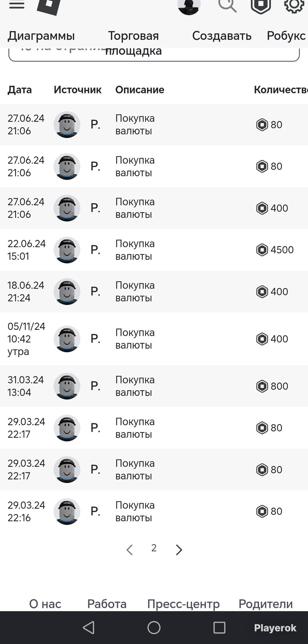308x644 pixels.
Task: Open the О нас footer link
Action: pos(45,604)
